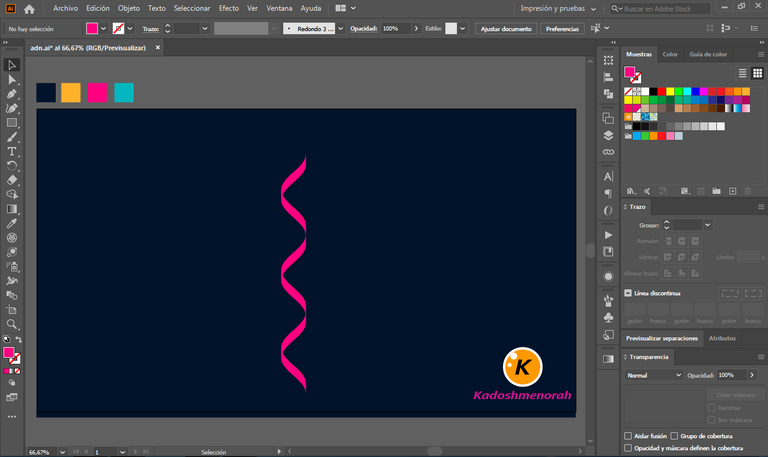
Task: Switch swatches to thumbnail grid view
Action: pyautogui.click(x=758, y=73)
